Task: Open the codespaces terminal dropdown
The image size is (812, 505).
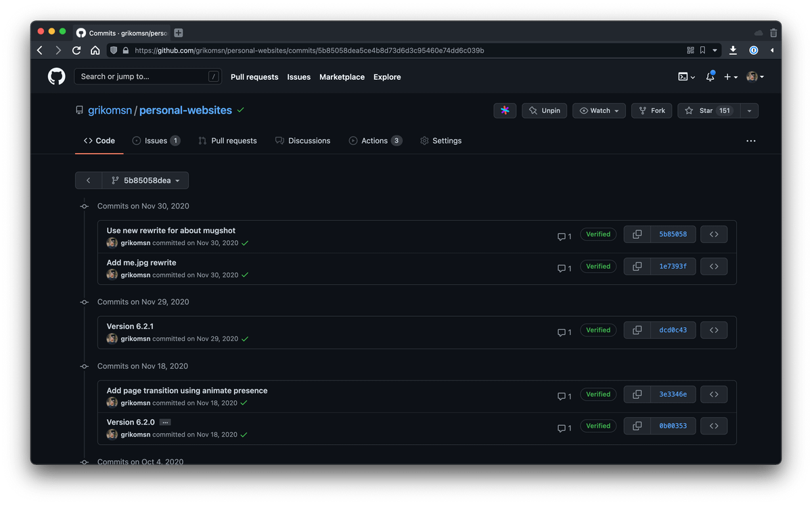Action: pyautogui.click(x=686, y=76)
